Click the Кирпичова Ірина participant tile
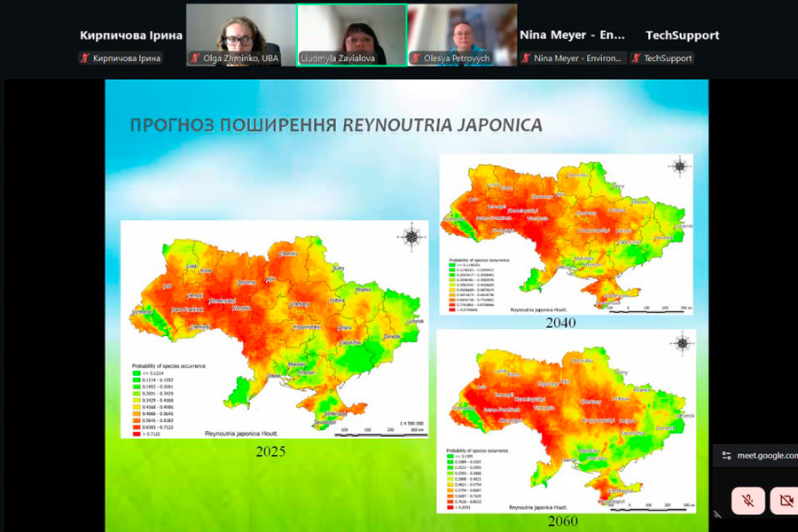 (x=131, y=35)
